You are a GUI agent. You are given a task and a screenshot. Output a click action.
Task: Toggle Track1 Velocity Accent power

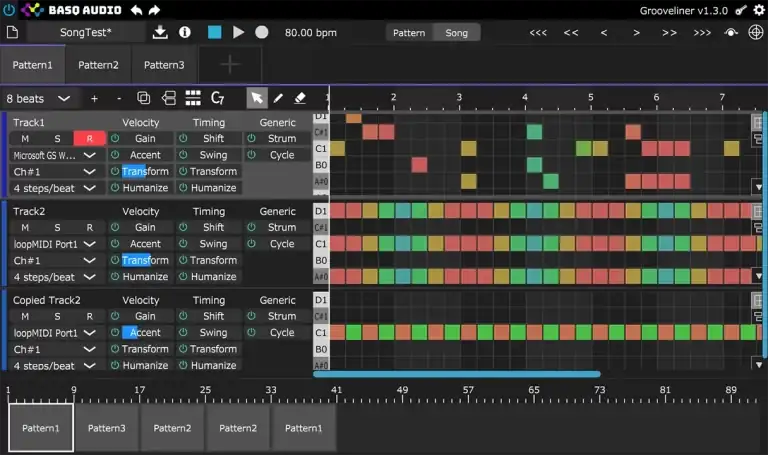pos(115,155)
